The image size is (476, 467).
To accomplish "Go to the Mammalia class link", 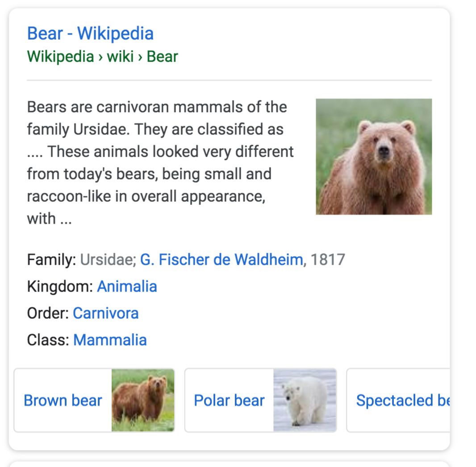I will pyautogui.click(x=110, y=340).
